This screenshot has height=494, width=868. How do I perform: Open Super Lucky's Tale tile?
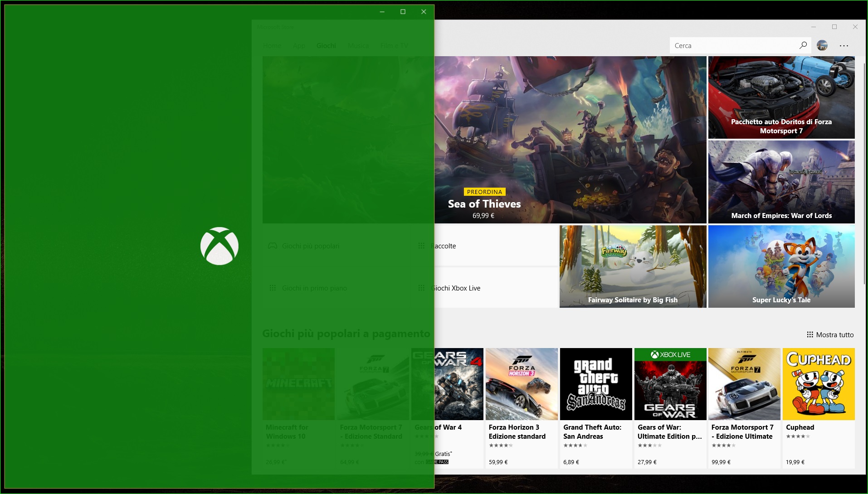(781, 266)
